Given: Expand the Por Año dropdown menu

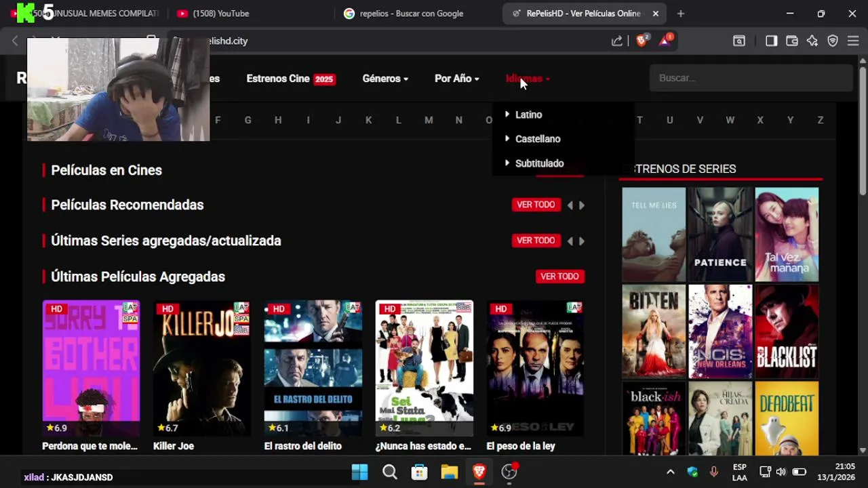Looking at the screenshot, I should [457, 79].
